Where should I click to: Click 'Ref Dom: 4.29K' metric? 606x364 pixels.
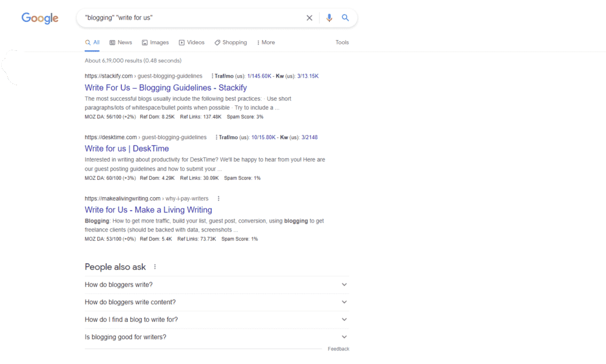coord(157,178)
